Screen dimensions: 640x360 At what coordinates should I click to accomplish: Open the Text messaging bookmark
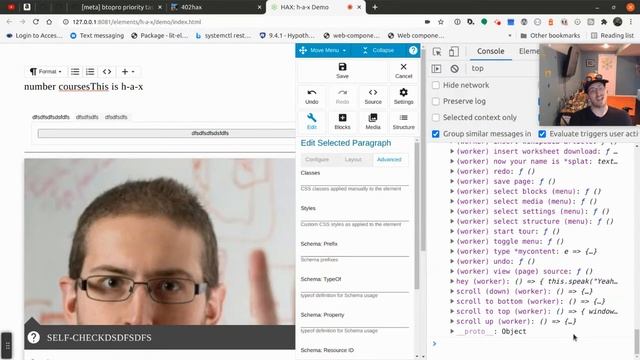coord(97,36)
